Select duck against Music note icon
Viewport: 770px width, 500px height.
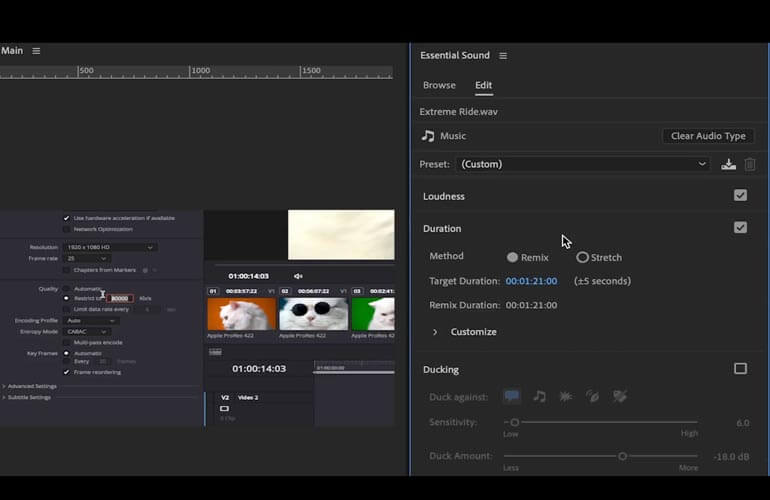point(539,396)
